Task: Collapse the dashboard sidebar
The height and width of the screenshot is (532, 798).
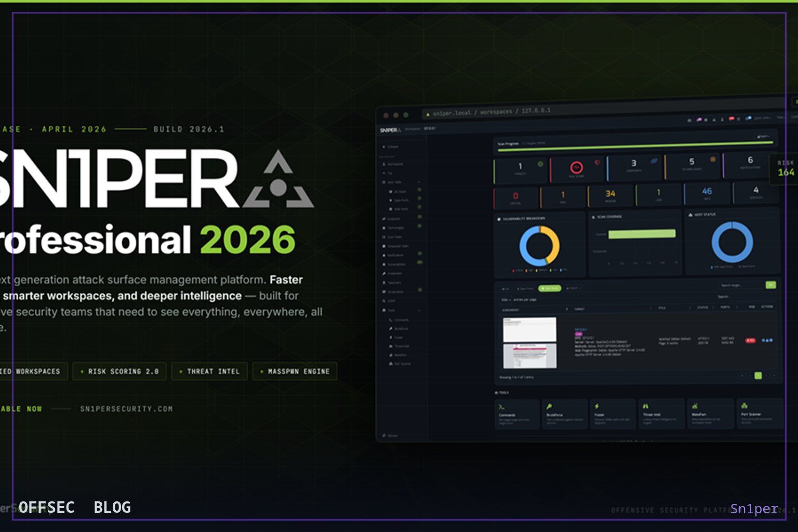Action: (391, 147)
